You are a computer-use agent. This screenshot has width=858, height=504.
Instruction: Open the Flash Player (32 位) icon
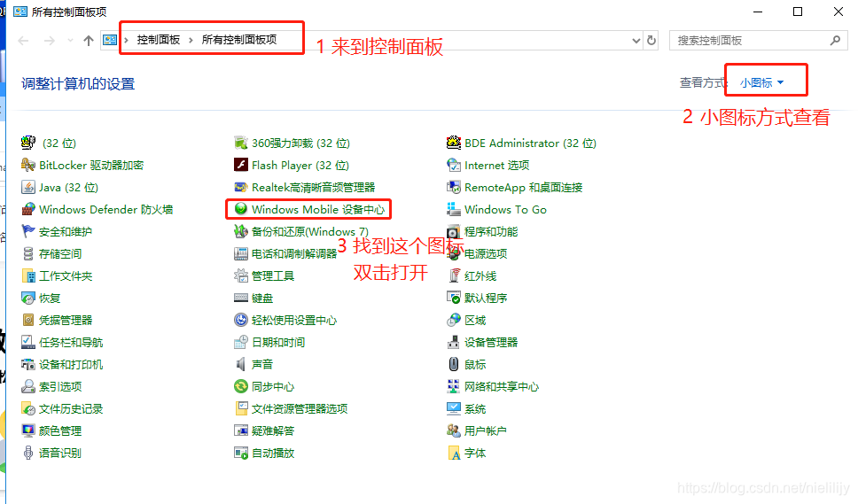[241, 165]
